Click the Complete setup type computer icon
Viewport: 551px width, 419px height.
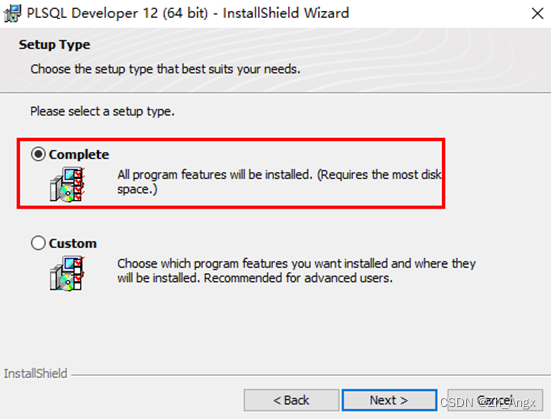point(67,185)
